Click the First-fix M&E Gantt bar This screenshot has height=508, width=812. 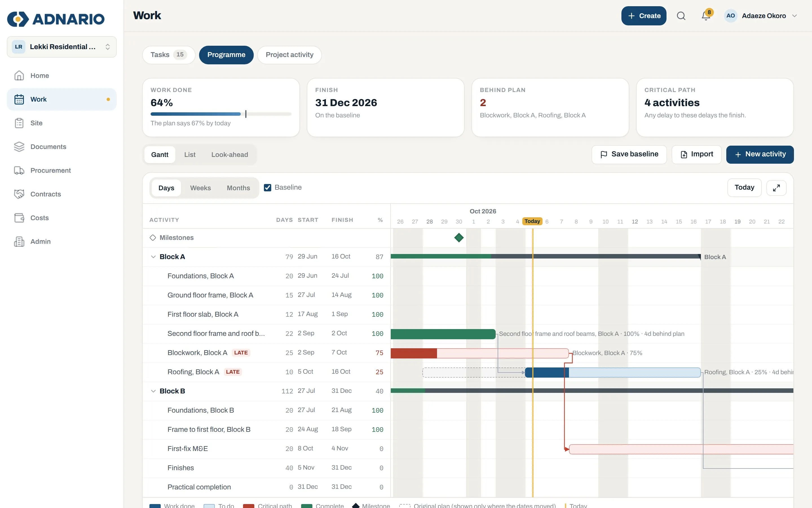coord(681,449)
